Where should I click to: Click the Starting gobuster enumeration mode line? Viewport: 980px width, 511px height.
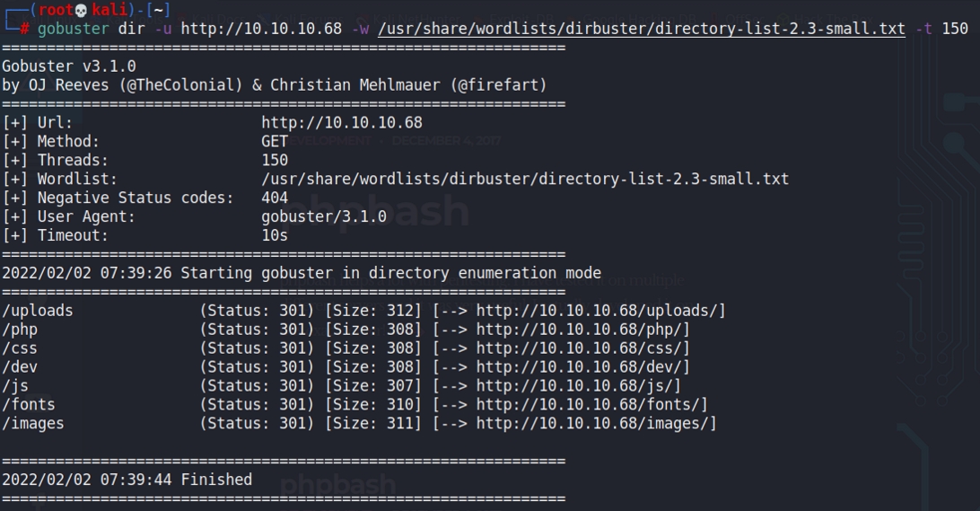[302, 273]
